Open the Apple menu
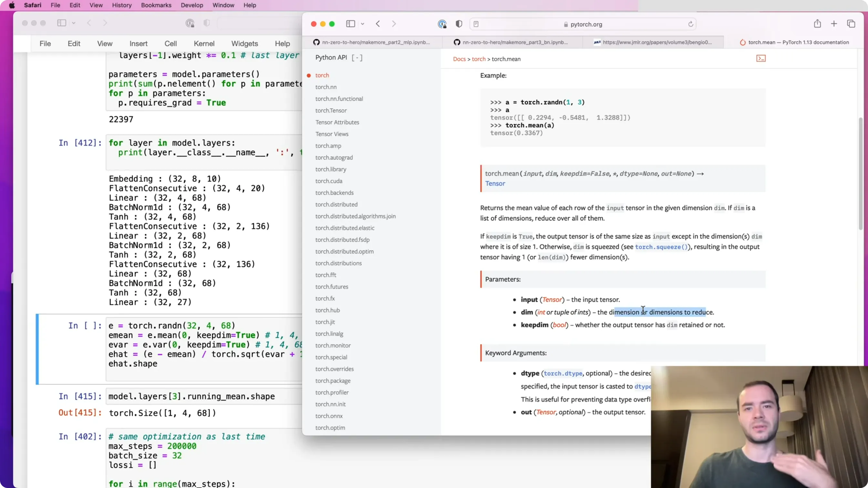868x488 pixels. pos(12,5)
